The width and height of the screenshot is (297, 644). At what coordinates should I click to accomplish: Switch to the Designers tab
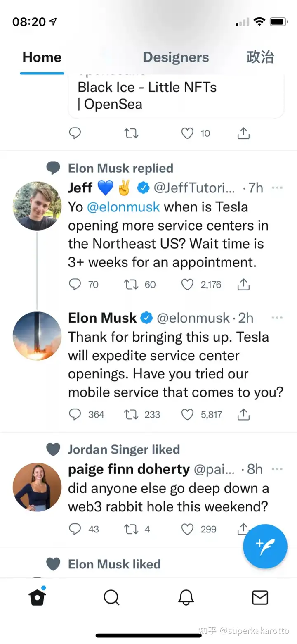click(x=176, y=57)
